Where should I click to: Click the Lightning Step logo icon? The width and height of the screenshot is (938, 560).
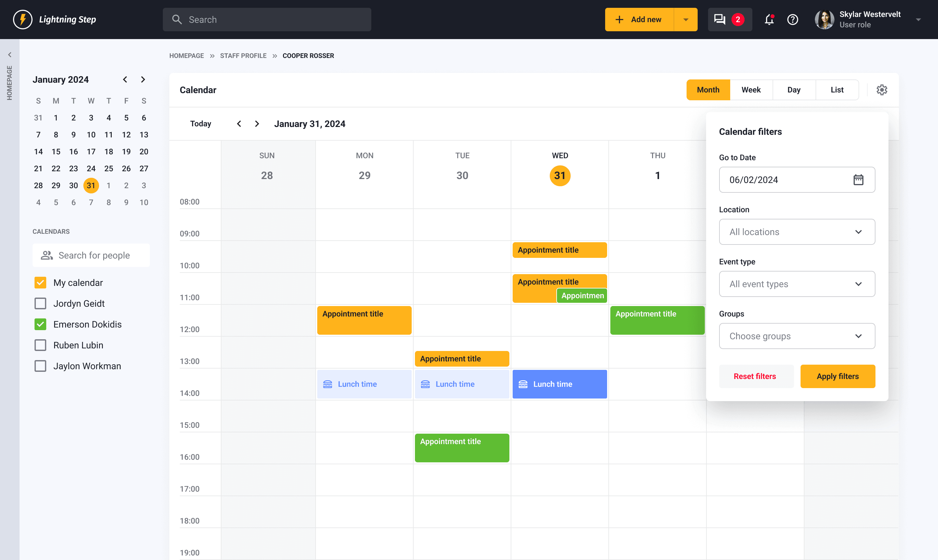(x=23, y=19)
